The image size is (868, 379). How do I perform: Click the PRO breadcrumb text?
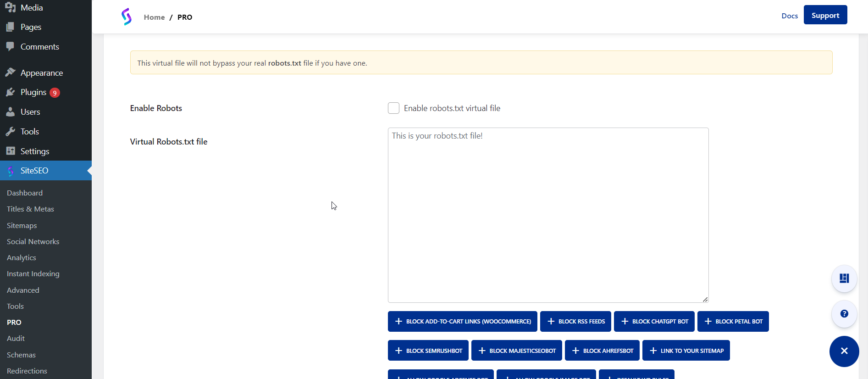(x=185, y=17)
